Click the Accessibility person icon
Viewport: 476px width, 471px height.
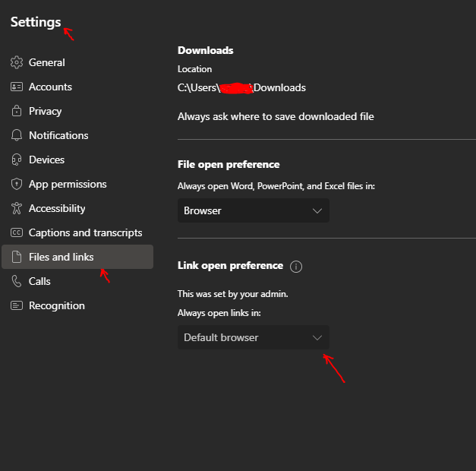coord(17,208)
